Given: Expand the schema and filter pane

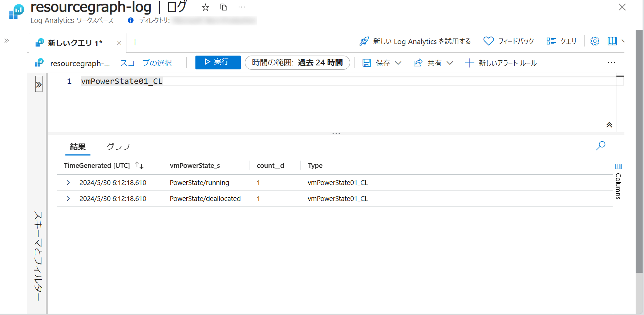Looking at the screenshot, I should [39, 85].
